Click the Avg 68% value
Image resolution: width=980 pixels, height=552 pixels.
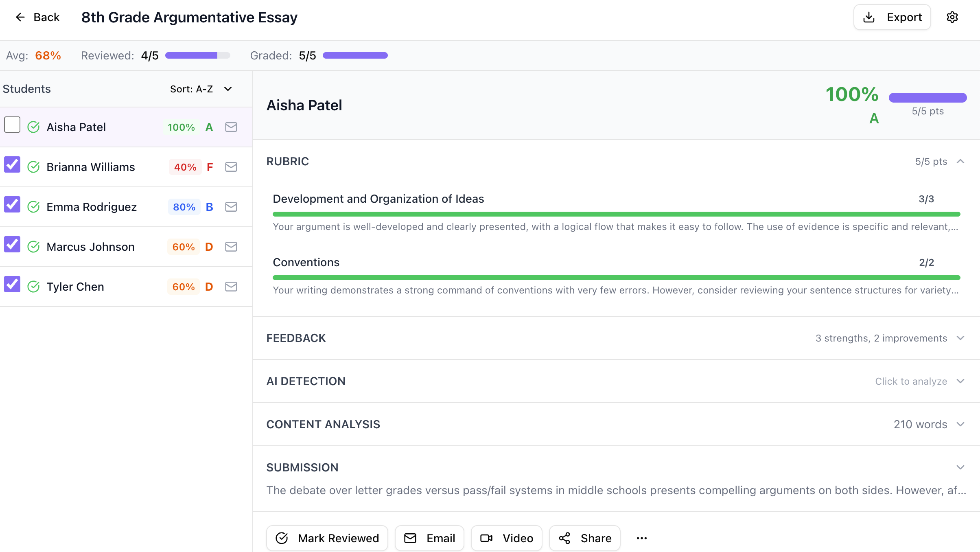(x=48, y=55)
